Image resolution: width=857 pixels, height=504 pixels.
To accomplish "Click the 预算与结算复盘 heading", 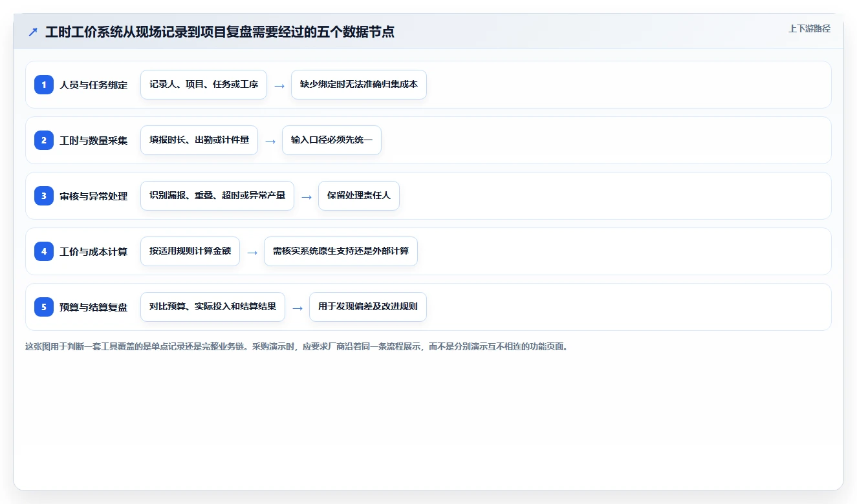I will [x=94, y=307].
